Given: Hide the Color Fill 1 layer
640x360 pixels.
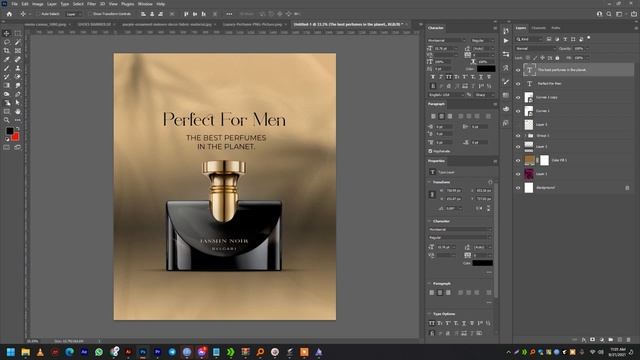Looking at the screenshot, I should pyautogui.click(x=518, y=160).
